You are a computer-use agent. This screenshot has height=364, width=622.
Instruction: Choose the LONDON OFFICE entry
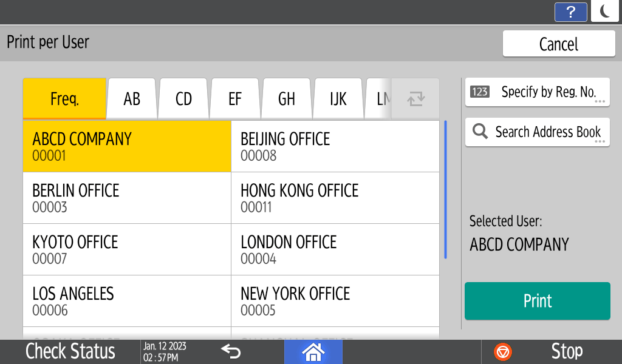[335, 249]
